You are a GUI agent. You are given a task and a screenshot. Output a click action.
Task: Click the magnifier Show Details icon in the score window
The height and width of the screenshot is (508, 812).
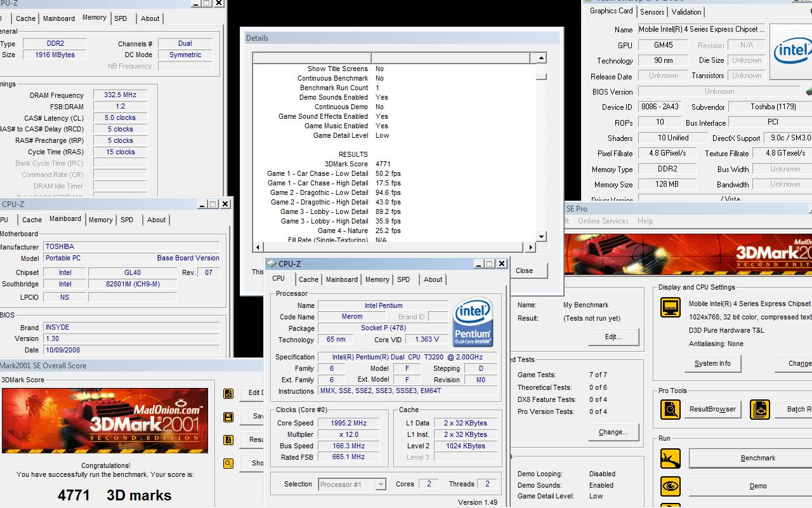(228, 464)
